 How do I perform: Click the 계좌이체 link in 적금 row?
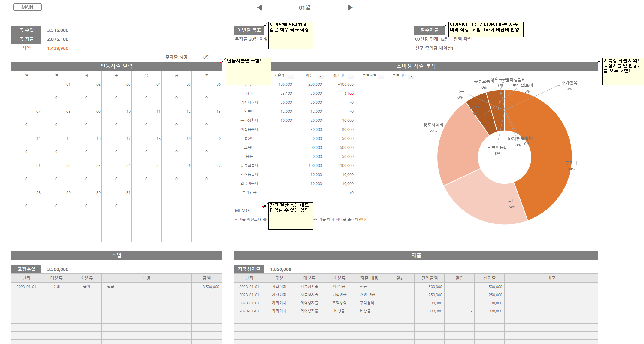[x=279, y=287]
